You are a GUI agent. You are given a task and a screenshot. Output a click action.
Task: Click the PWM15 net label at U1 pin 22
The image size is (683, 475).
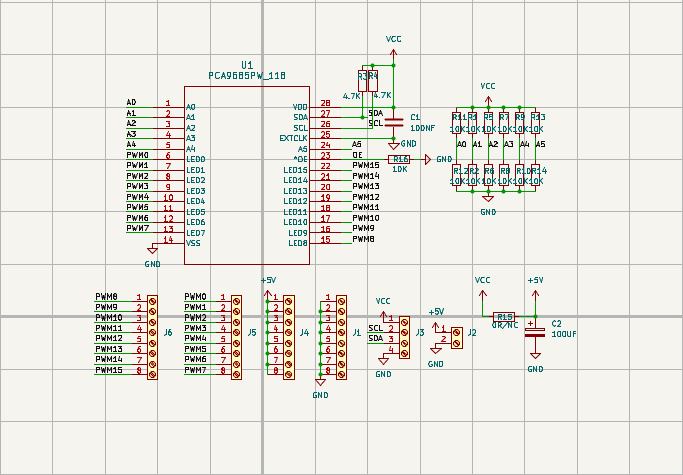pyautogui.click(x=366, y=165)
